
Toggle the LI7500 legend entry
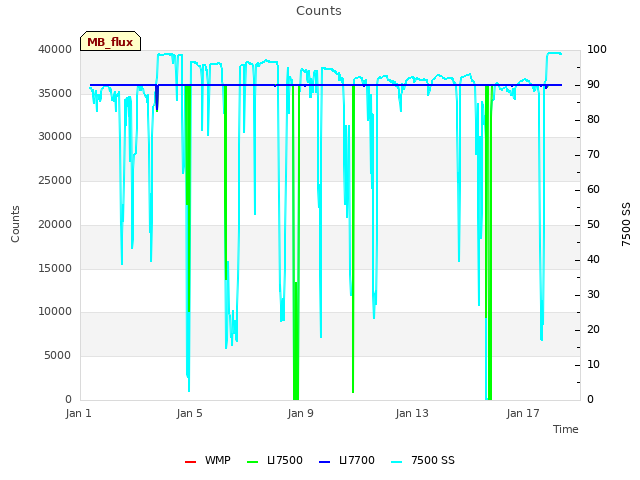pos(275,460)
